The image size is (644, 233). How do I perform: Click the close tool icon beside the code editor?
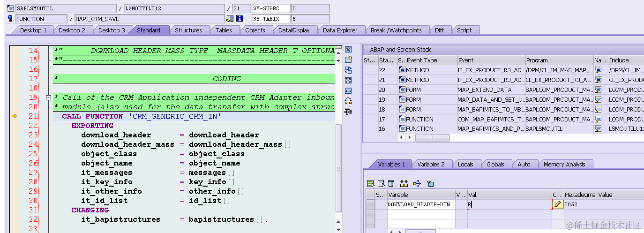coord(348,50)
